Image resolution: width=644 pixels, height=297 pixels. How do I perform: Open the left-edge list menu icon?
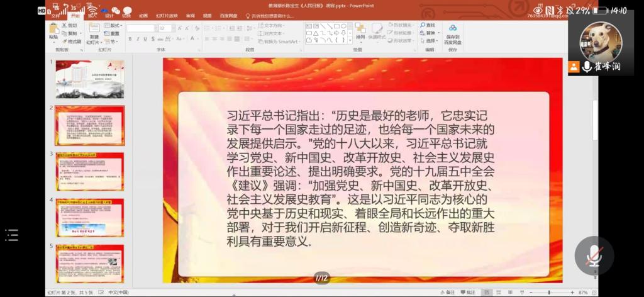click(12, 235)
